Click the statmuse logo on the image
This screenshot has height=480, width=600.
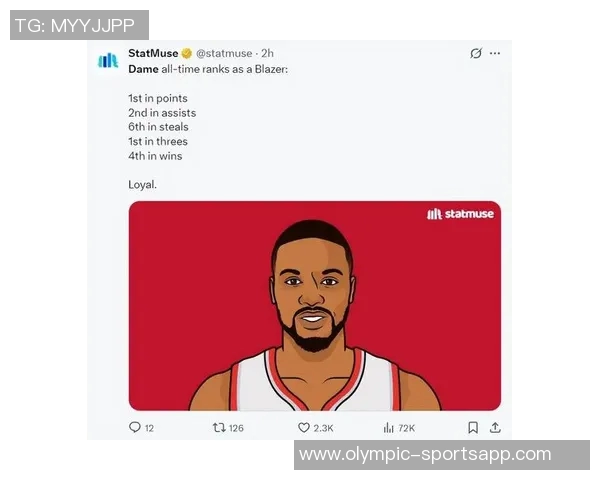(x=460, y=214)
